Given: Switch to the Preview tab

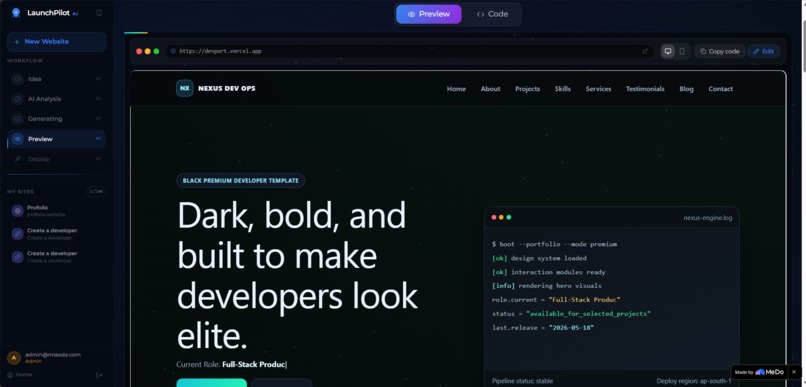Looking at the screenshot, I should click(429, 14).
